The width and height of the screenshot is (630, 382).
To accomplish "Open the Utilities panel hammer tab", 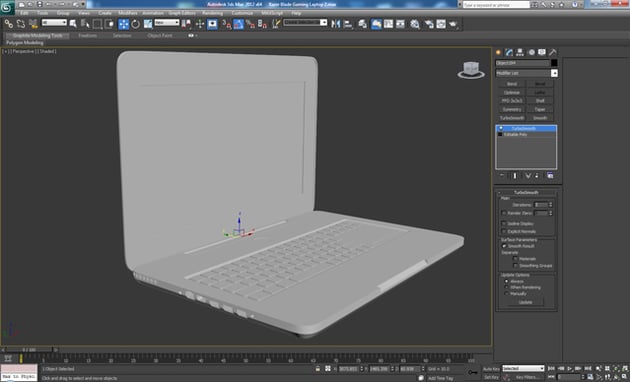I will (x=553, y=52).
